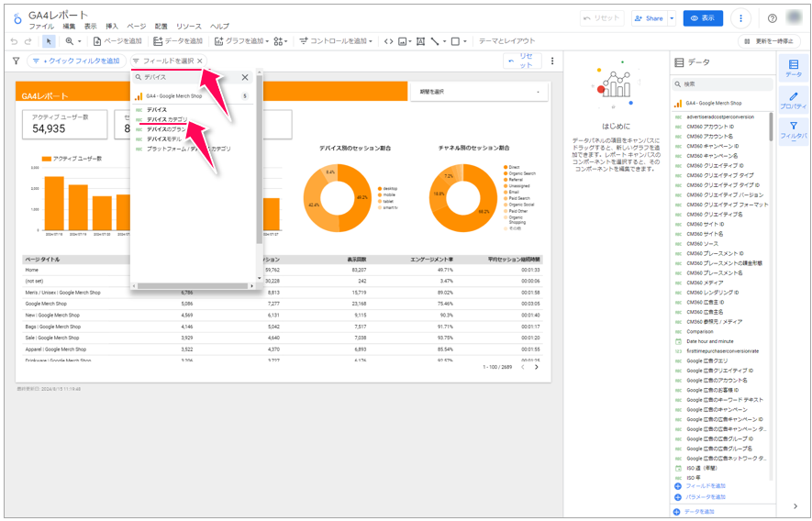Click the image insert icon
812x521 pixels.
pos(403,41)
